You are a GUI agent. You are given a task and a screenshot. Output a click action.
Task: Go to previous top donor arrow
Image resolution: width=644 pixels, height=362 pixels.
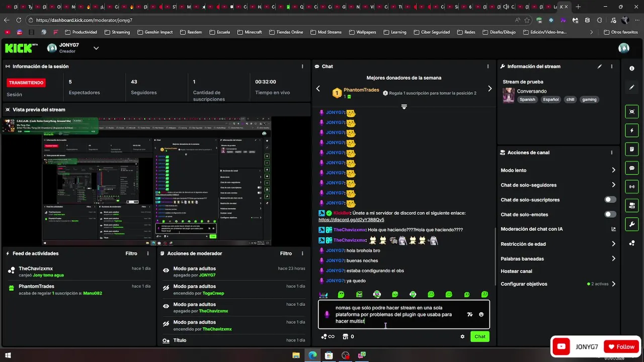coord(318,88)
